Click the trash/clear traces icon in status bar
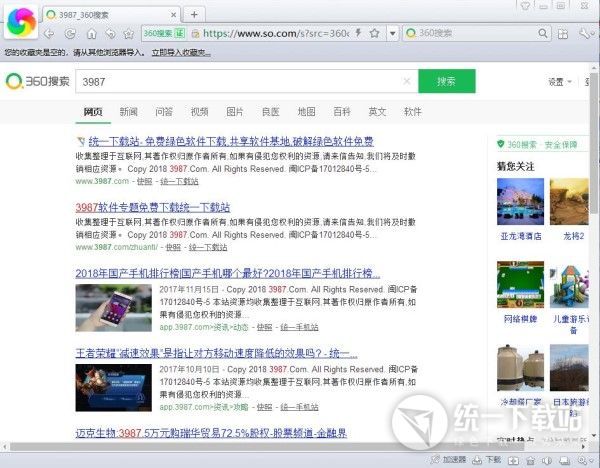 point(530,460)
